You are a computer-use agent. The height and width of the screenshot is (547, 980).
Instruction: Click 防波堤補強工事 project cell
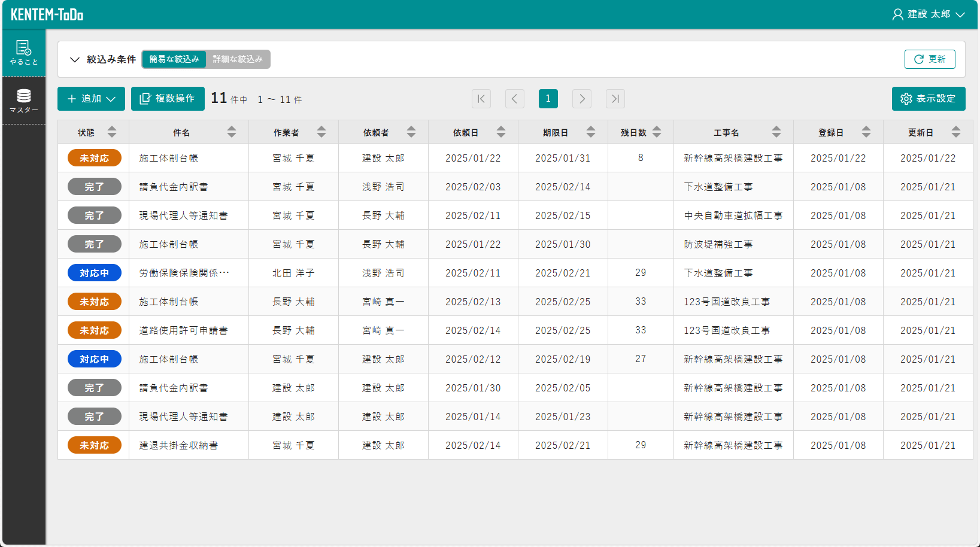pyautogui.click(x=733, y=244)
